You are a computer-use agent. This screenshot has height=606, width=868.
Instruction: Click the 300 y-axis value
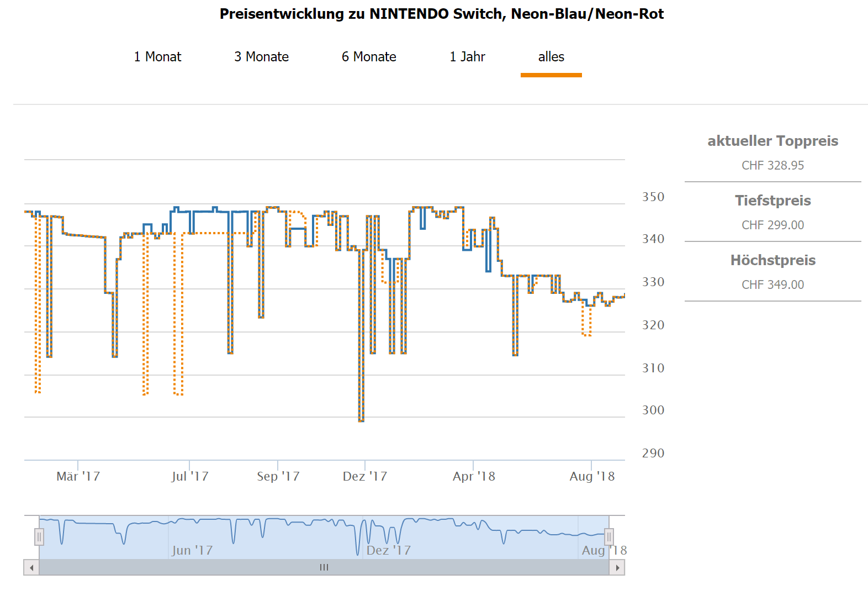point(653,410)
